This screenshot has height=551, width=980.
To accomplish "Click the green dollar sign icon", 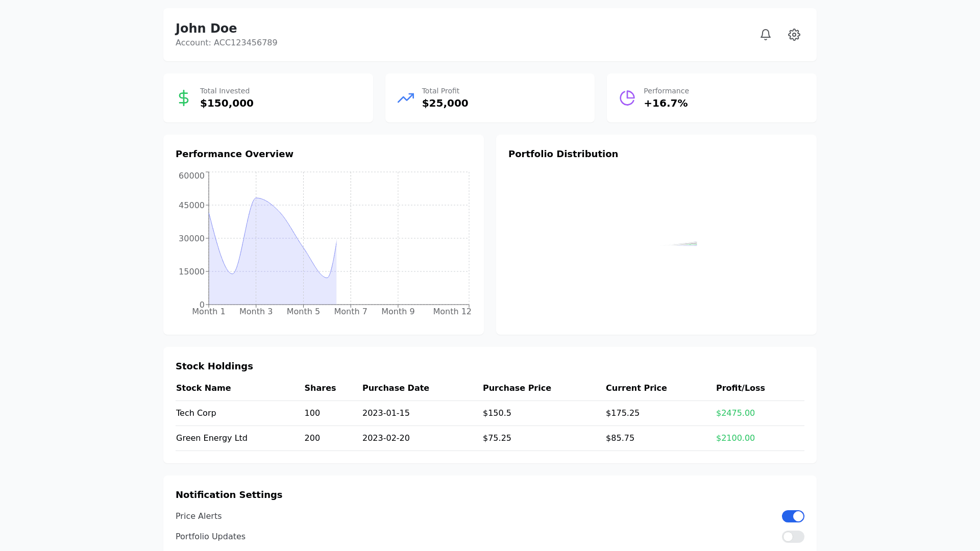I will click(184, 98).
